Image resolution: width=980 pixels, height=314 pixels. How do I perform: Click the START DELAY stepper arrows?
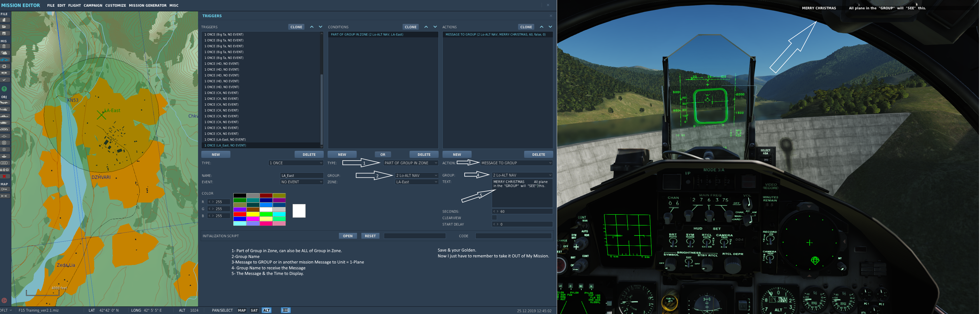click(496, 224)
